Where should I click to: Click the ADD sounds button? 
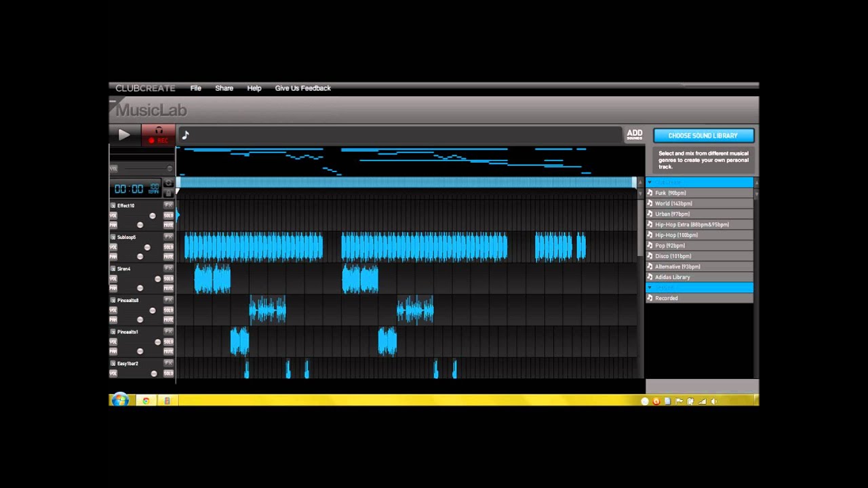[x=634, y=135]
